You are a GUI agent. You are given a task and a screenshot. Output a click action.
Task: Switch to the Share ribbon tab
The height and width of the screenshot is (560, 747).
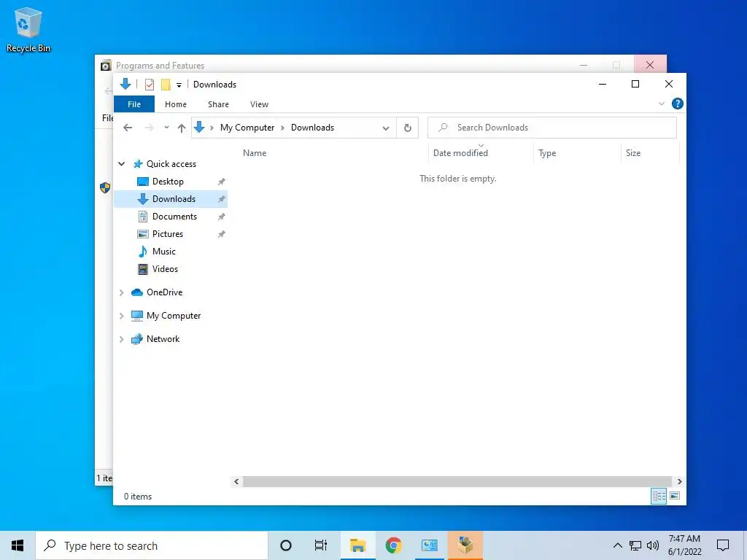pyautogui.click(x=218, y=104)
